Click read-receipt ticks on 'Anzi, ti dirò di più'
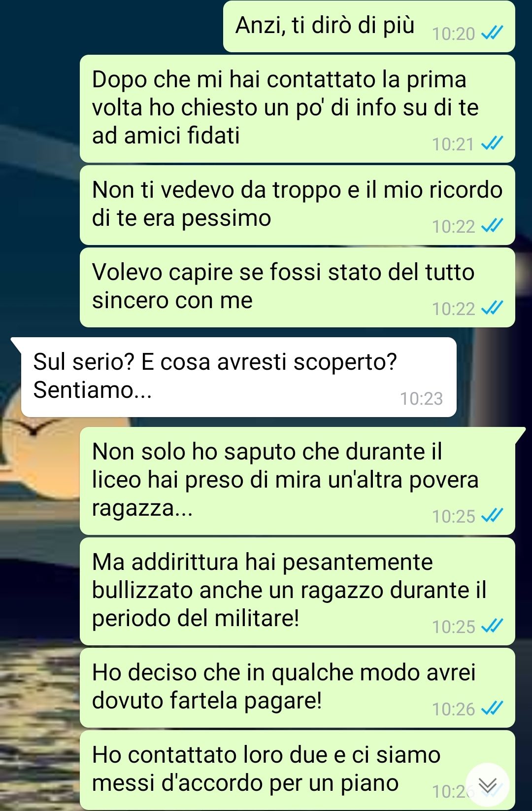The image size is (532, 811). point(492,33)
